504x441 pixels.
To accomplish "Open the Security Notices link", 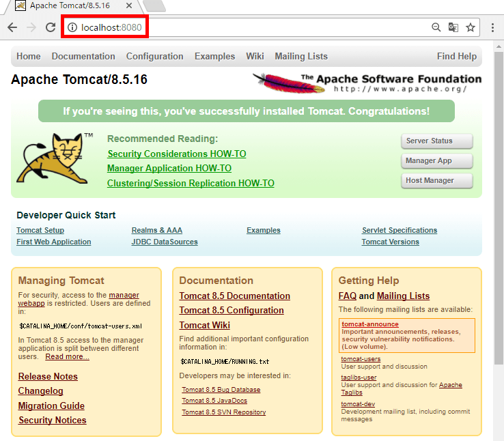I will (x=53, y=420).
